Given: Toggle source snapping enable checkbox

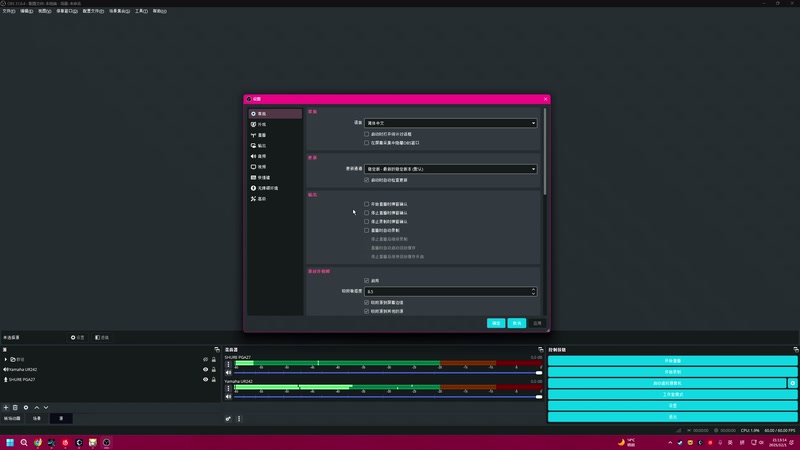Looking at the screenshot, I should point(366,281).
